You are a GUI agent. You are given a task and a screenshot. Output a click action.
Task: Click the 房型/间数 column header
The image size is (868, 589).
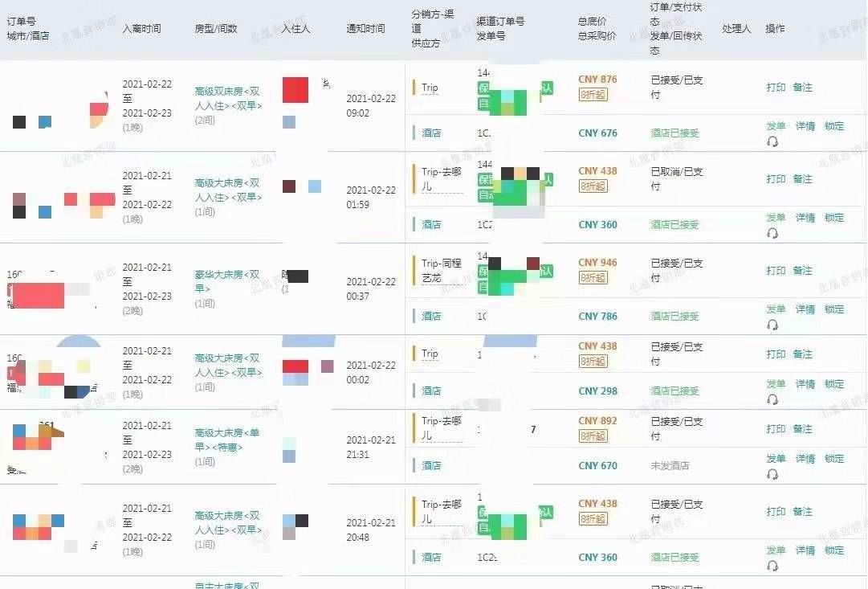click(216, 29)
